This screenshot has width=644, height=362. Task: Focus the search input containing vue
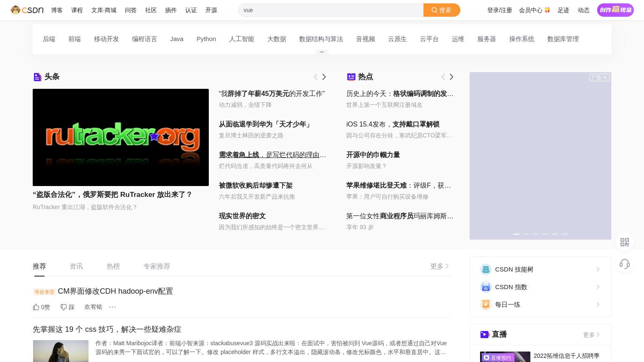tap(331, 10)
